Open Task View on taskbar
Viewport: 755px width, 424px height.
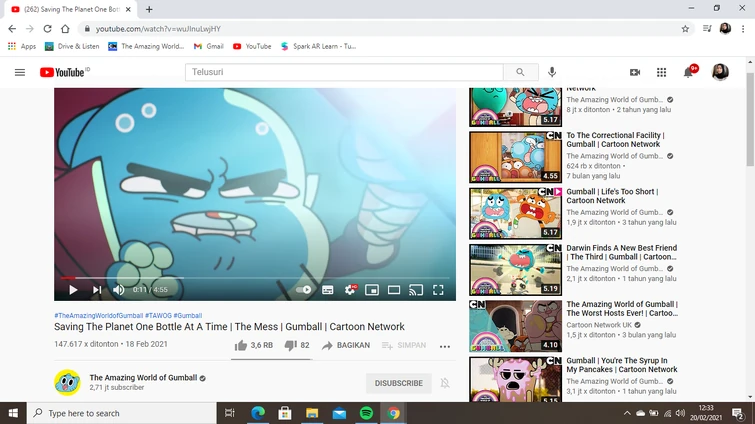230,413
